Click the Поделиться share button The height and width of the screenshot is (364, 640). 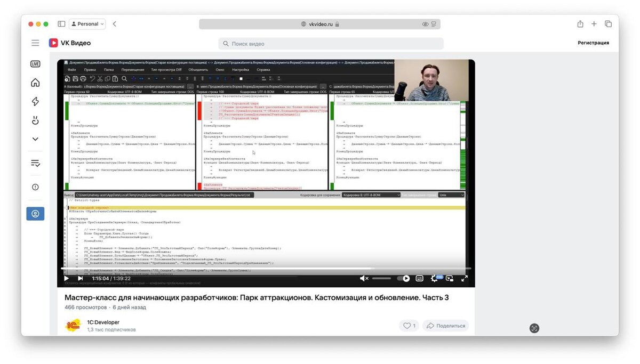click(446, 326)
